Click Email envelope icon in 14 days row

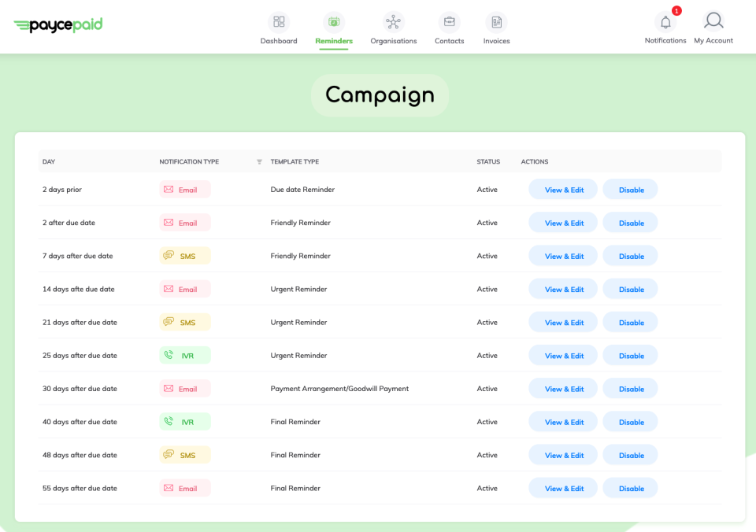tap(169, 289)
